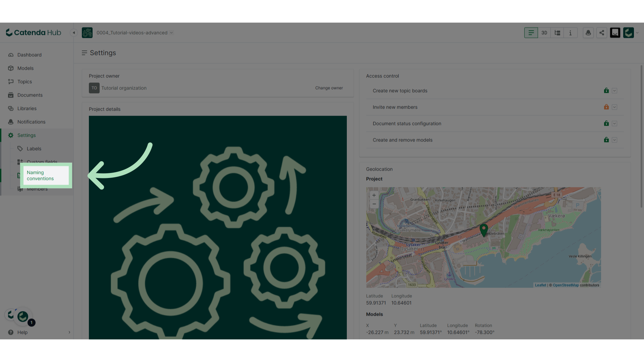The image size is (644, 362).
Task: Open the Leaflet link
Action: point(540,285)
